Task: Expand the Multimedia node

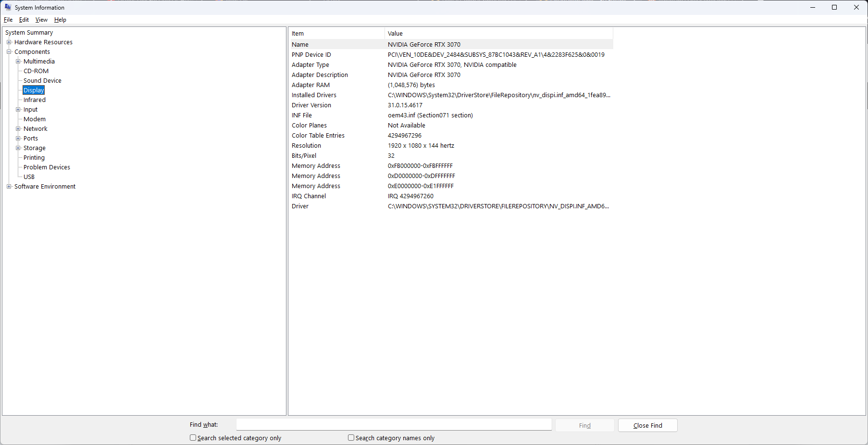Action: [18, 62]
